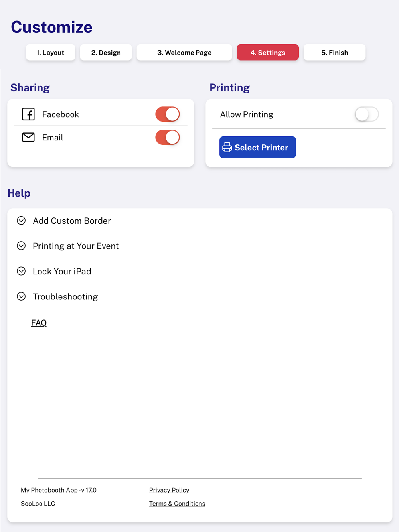Screen dimensions: 399x532
Task: Select the 4. Settings tab
Action: tap(268, 53)
